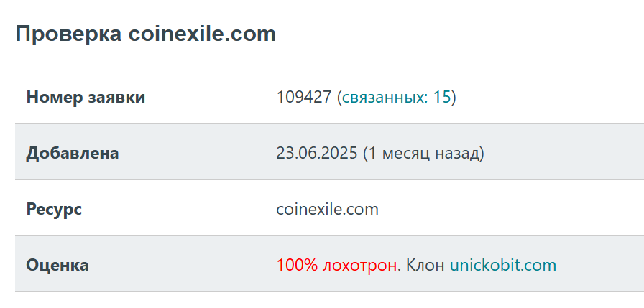Screen dimensions: 644x308
Task: Click the red "100%" rating figure
Action: point(297,265)
